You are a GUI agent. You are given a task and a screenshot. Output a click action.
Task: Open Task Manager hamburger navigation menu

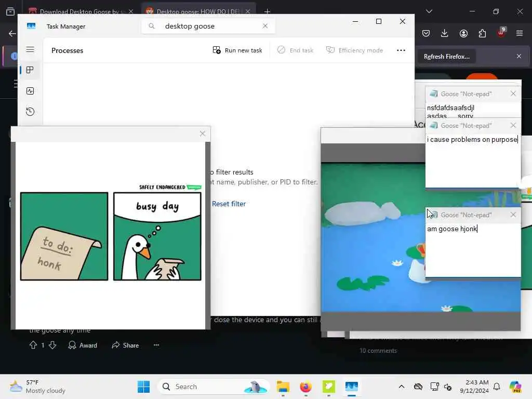click(30, 49)
